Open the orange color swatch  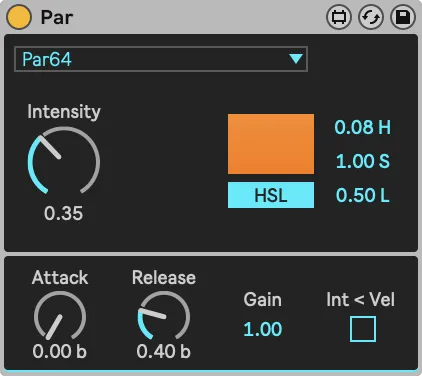point(271,144)
